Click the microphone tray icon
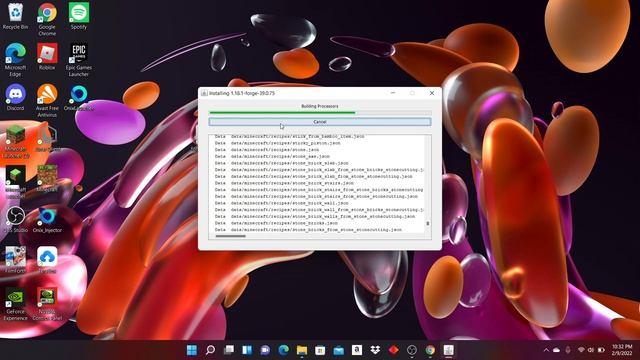The image size is (640, 360). (568, 350)
